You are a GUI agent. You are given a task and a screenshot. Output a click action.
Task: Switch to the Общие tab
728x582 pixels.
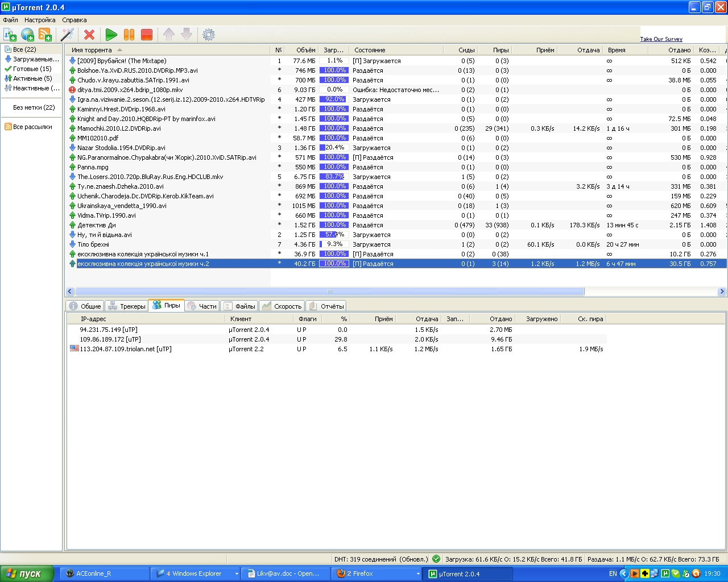click(x=85, y=306)
